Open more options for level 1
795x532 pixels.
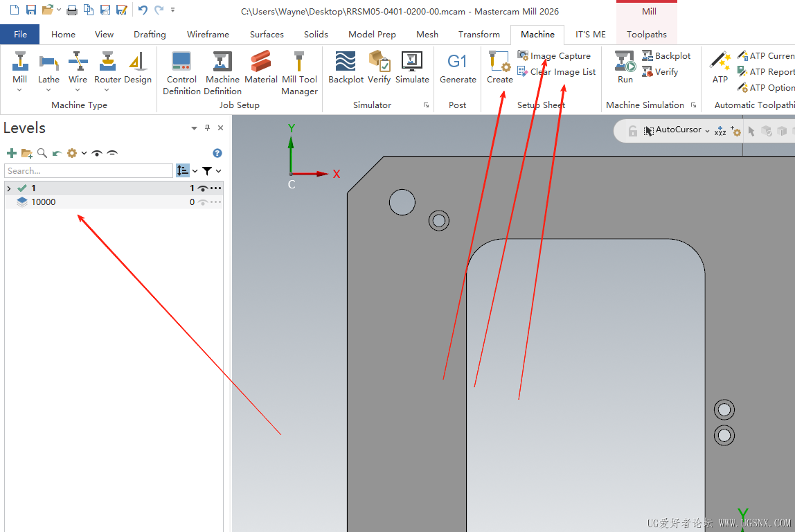pos(216,188)
